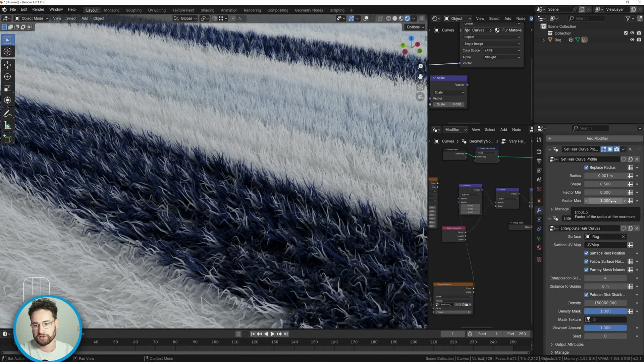Clear the Rug surface object field

623,237
